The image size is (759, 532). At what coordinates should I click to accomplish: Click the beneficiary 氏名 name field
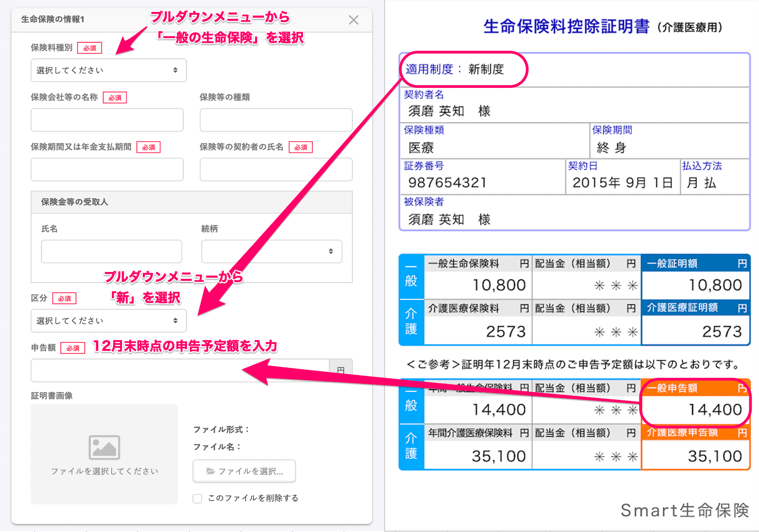111,251
